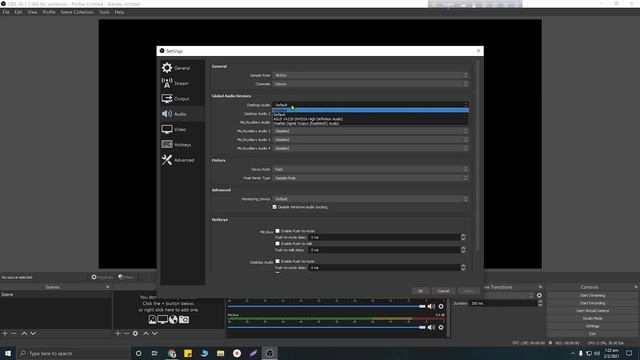The image size is (640, 360).
Task: Open the View menu
Action: (32, 12)
